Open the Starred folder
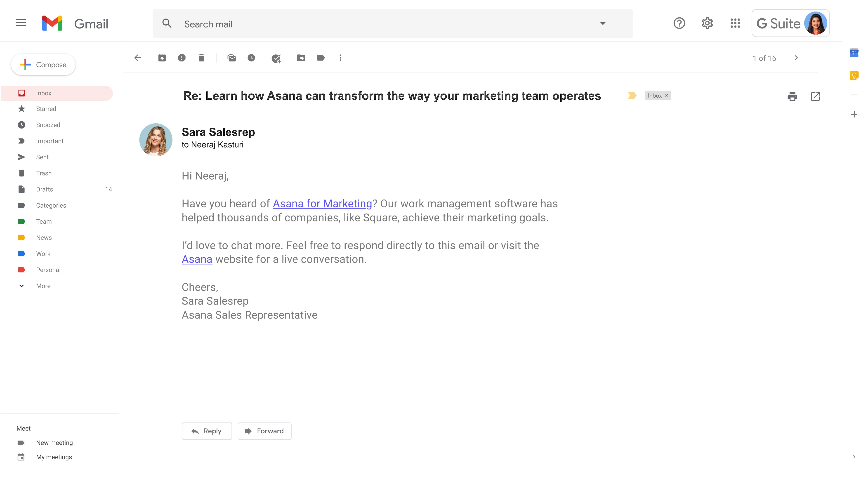The image size is (868, 488). pyautogui.click(x=46, y=109)
